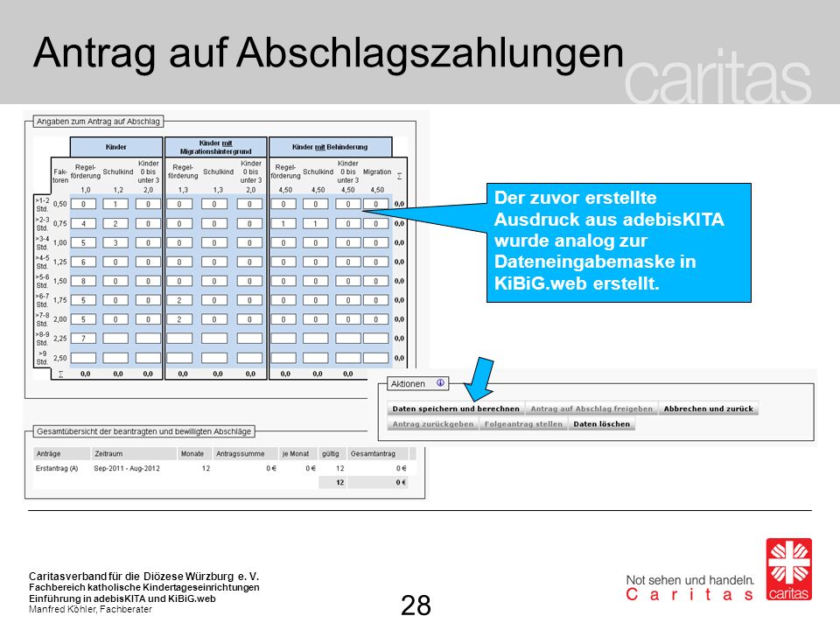Select Kinder 0 bis unter 3 field, >1-2 Std.
This screenshot has width=840, height=630.
[x=149, y=204]
